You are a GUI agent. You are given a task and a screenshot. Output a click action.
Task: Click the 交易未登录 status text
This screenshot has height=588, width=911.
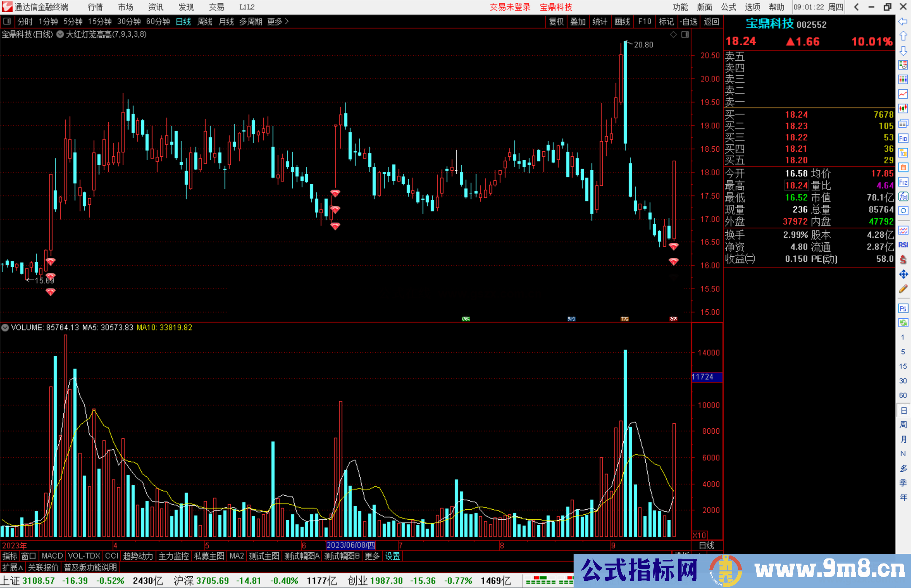coord(510,7)
